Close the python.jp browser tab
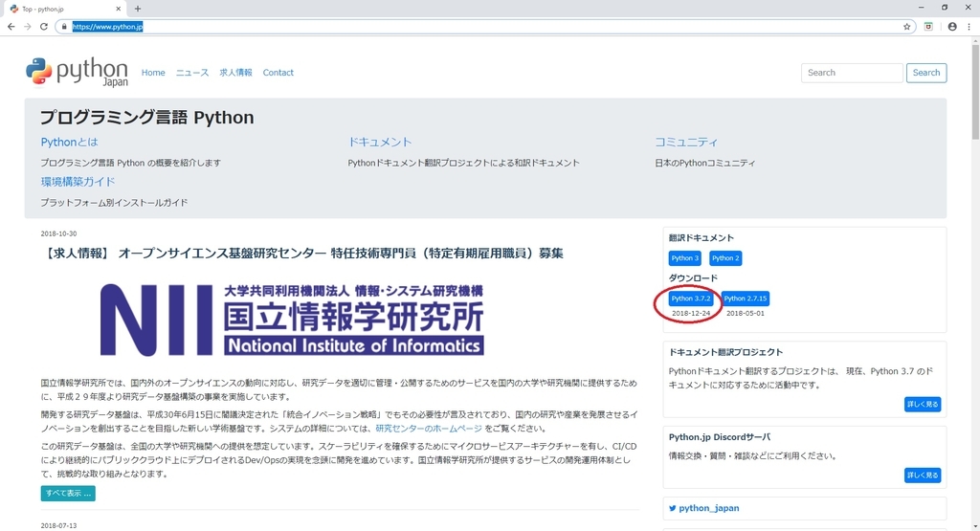980x531 pixels. point(119,9)
